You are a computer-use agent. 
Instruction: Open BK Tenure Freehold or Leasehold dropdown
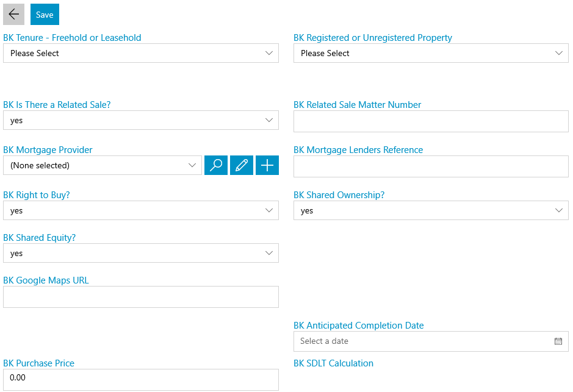141,53
